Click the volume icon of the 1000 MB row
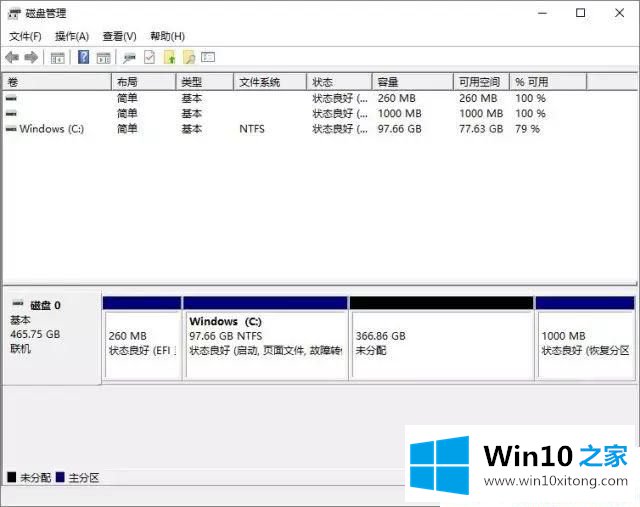The height and width of the screenshot is (507, 640). 11,113
